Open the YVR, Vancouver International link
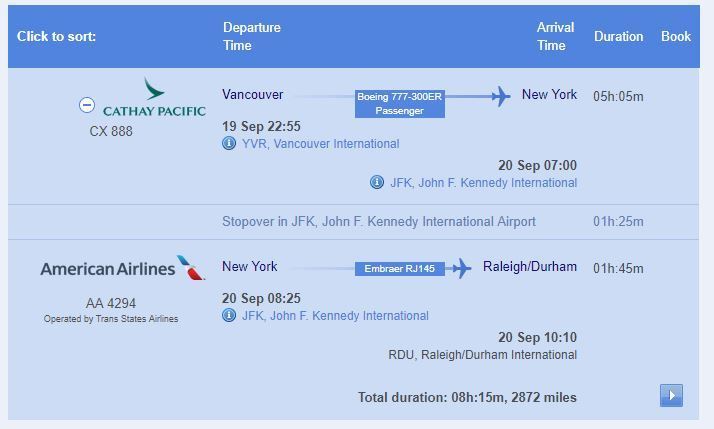Viewport: 714px width, 429px height. [321, 144]
